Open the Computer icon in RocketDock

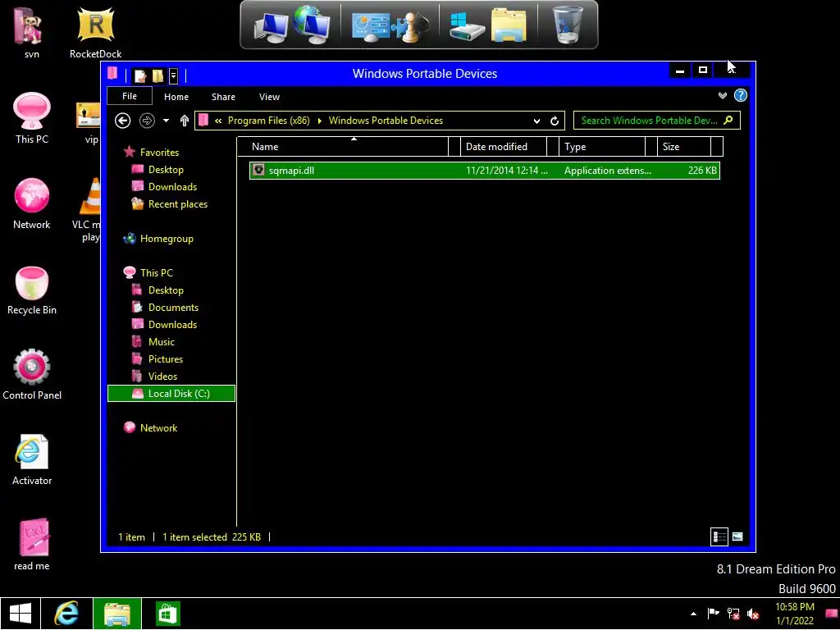click(271, 27)
